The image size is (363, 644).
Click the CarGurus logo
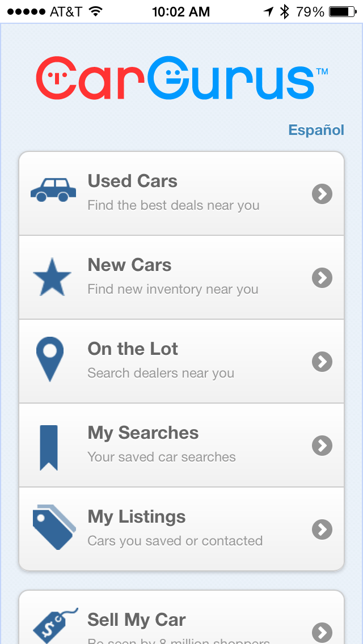pyautogui.click(x=181, y=78)
